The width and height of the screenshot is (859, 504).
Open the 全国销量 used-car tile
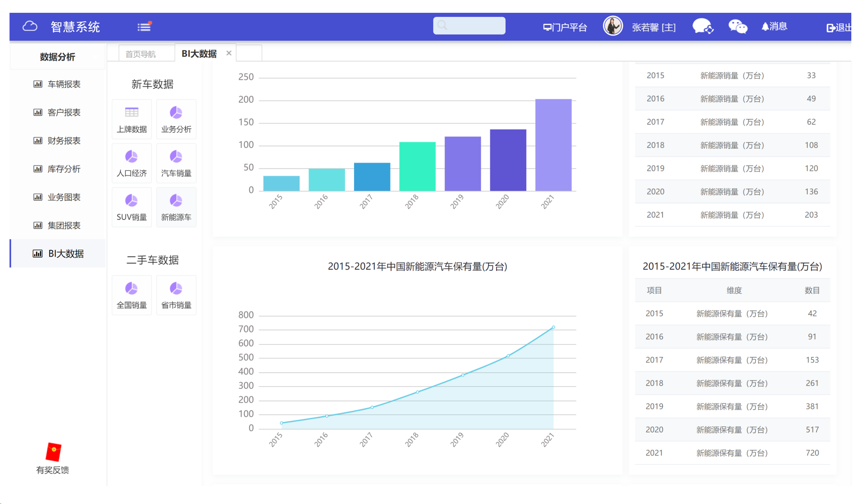coord(131,295)
